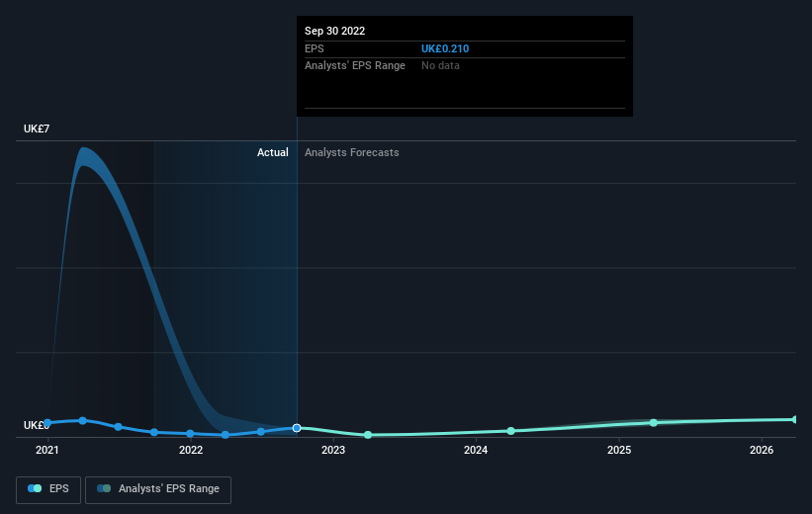The width and height of the screenshot is (812, 514).
Task: Click the 2023 x-axis label
Action: 333,450
